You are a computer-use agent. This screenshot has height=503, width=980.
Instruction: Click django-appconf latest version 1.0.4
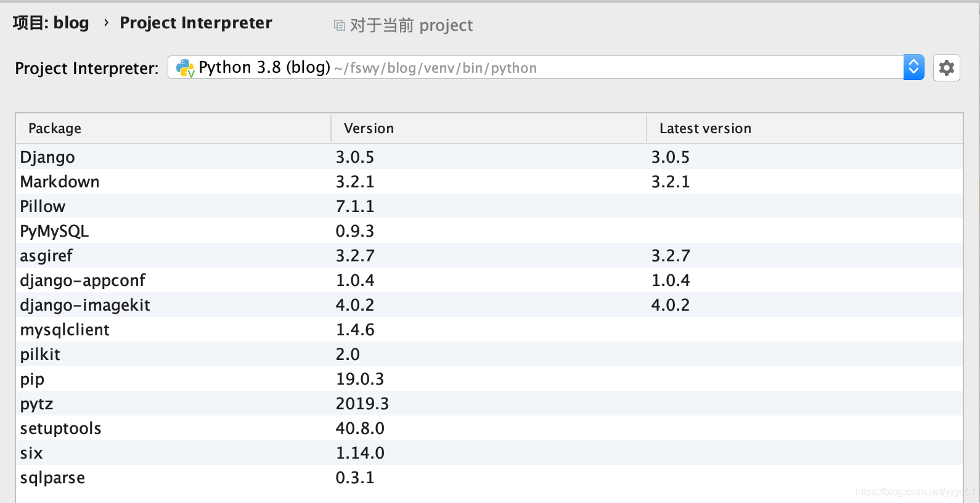click(671, 280)
